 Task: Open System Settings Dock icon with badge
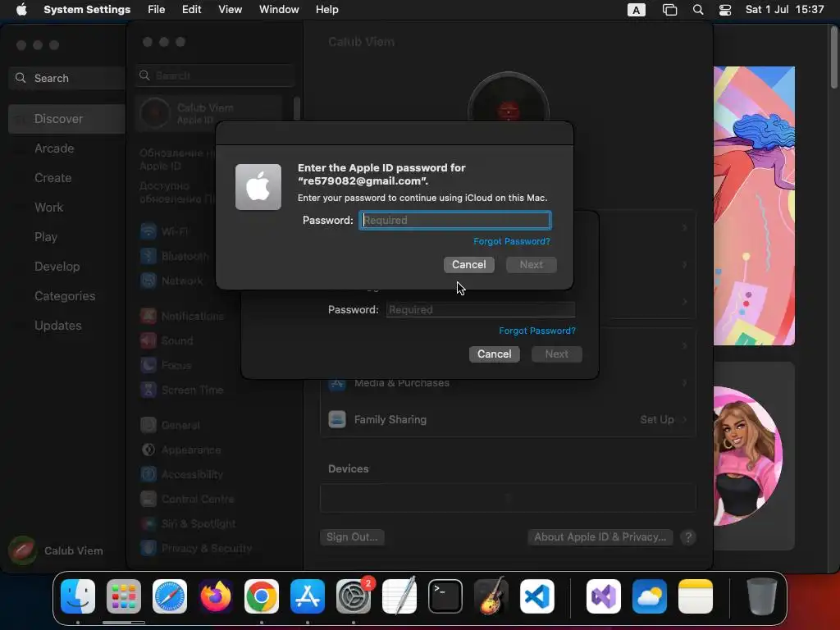click(354, 596)
